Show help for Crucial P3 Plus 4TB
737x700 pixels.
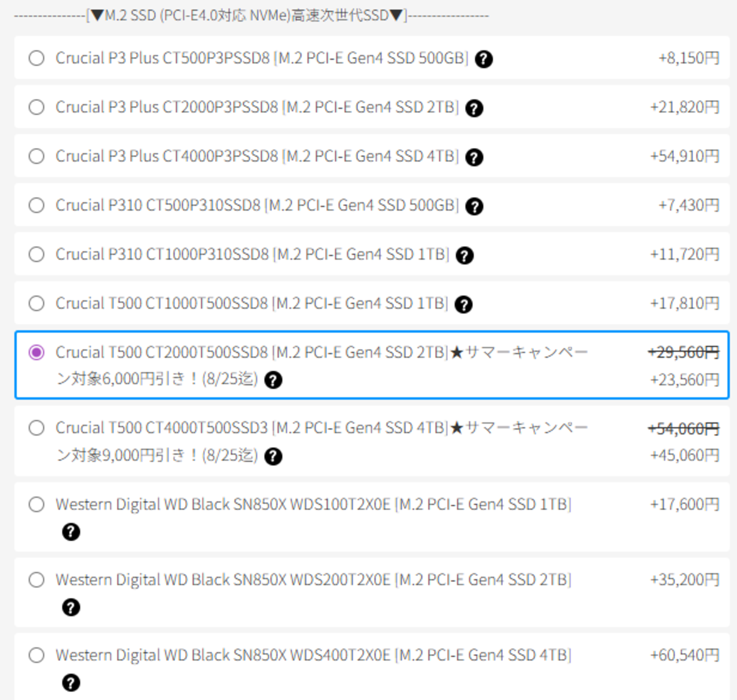pos(474,157)
